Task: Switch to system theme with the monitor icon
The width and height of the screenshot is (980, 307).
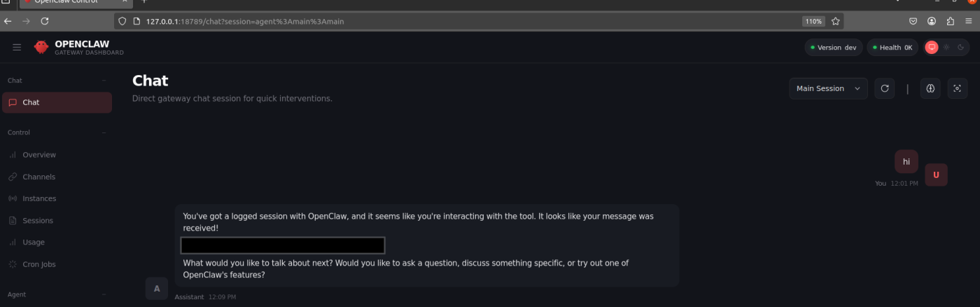Action: point(931,48)
